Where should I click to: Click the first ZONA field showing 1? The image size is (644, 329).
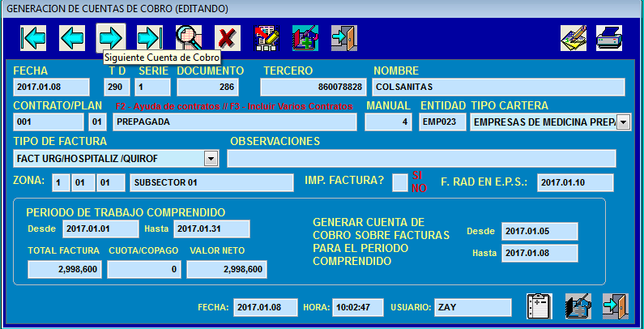tap(61, 183)
